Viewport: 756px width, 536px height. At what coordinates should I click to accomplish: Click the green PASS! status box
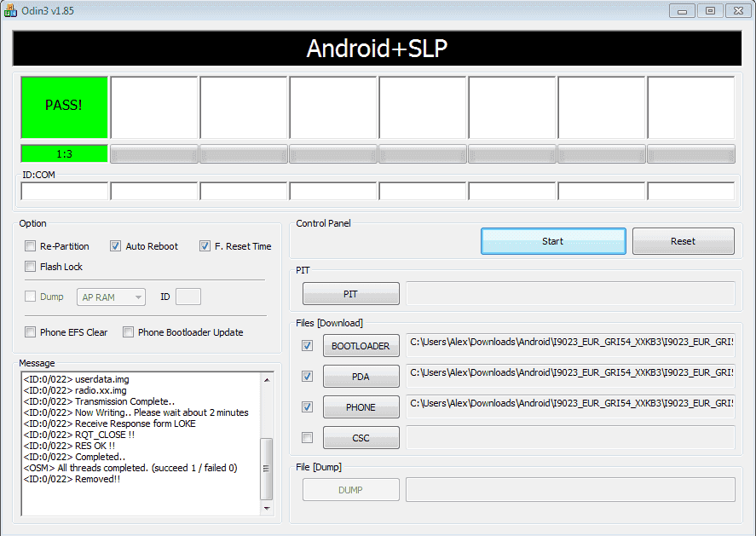tap(65, 107)
